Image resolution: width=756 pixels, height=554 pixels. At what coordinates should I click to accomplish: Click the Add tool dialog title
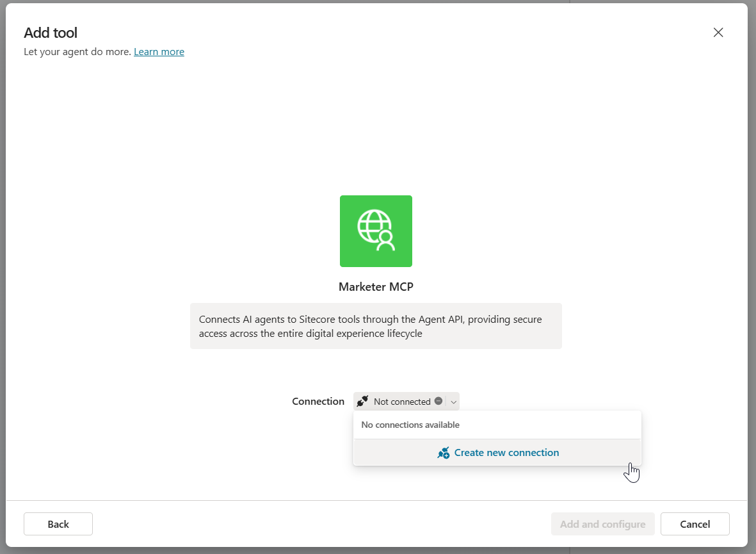click(x=51, y=33)
